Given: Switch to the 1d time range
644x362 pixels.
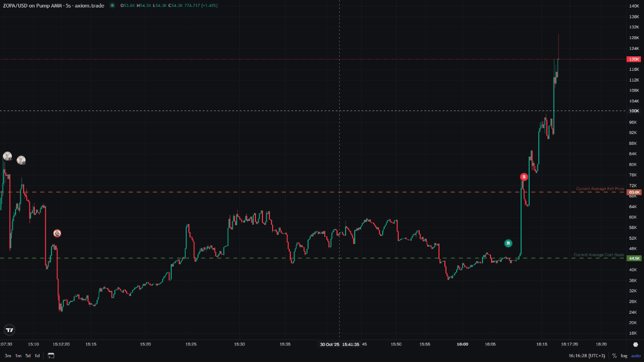Looking at the screenshot, I should pyautogui.click(x=37, y=356).
